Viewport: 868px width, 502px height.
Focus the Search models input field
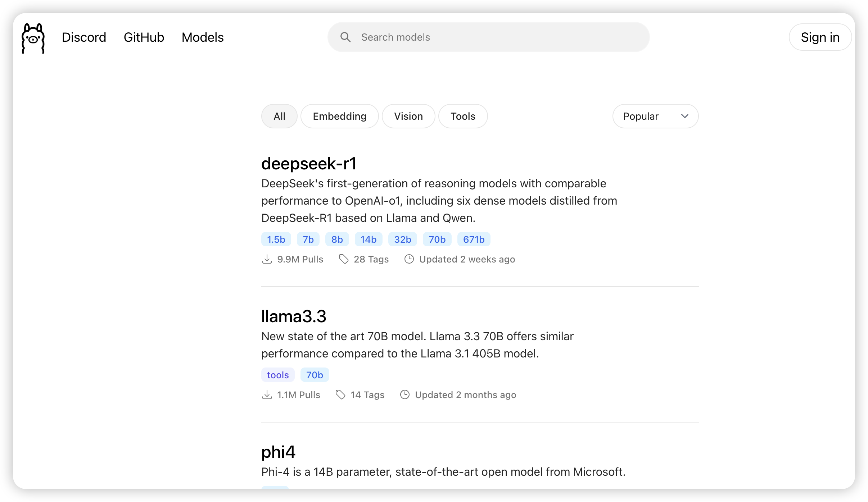click(x=488, y=37)
